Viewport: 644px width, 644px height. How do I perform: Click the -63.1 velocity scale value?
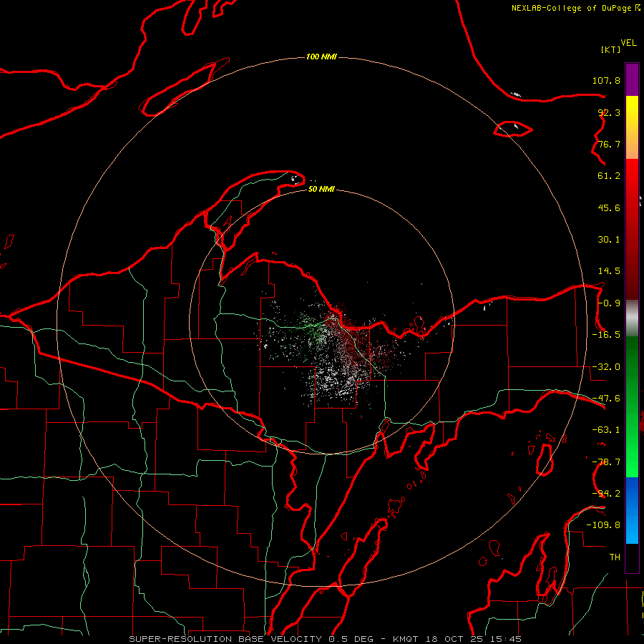606,430
